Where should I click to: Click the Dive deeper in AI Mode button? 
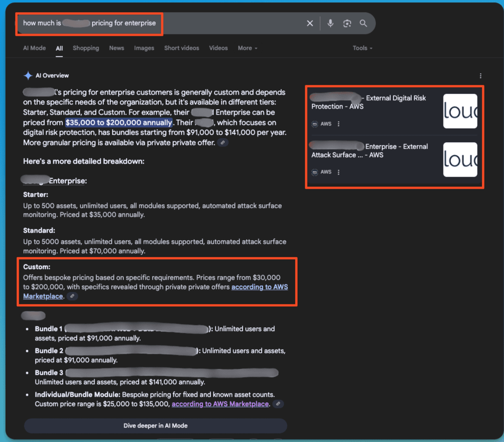click(156, 426)
